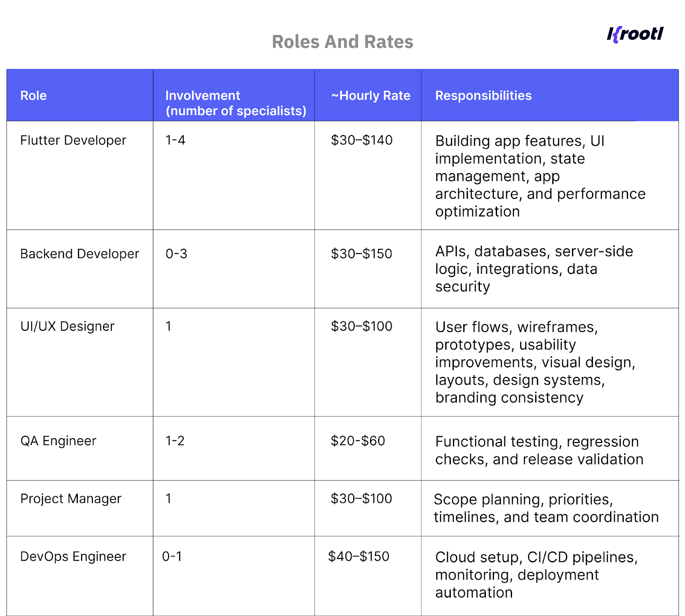The image size is (685, 616).
Task: Select the ~Hourly Rate header cell
Action: point(370,95)
